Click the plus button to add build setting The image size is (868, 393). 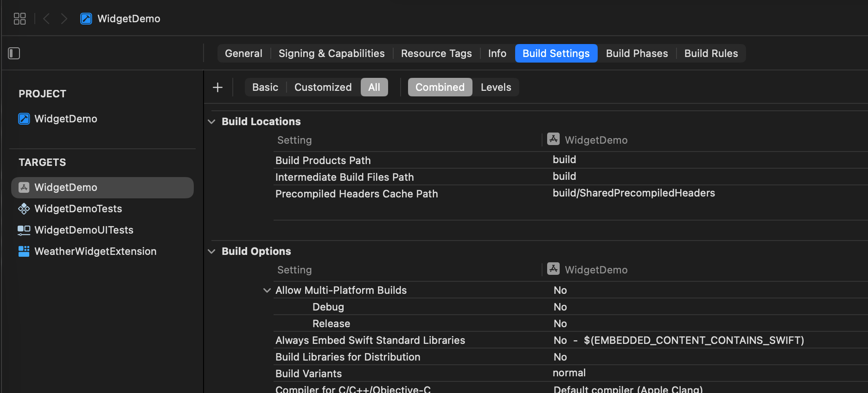pyautogui.click(x=217, y=87)
